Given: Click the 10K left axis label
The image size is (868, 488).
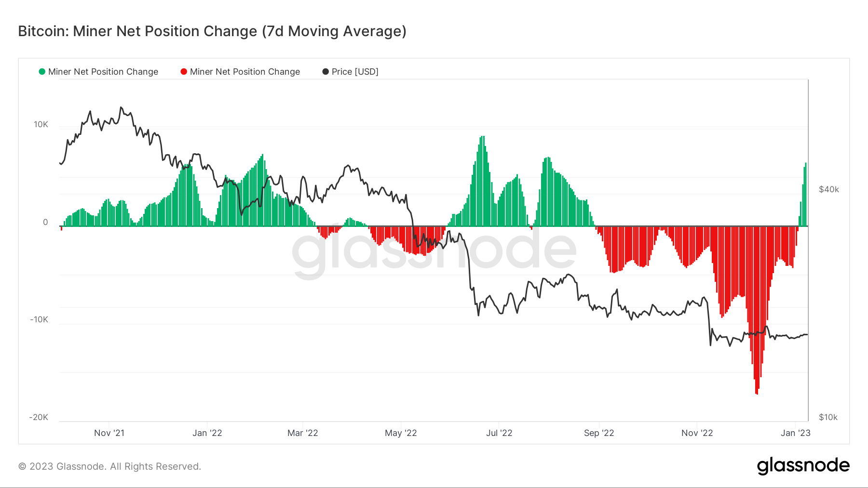Looking at the screenshot, I should pos(41,125).
